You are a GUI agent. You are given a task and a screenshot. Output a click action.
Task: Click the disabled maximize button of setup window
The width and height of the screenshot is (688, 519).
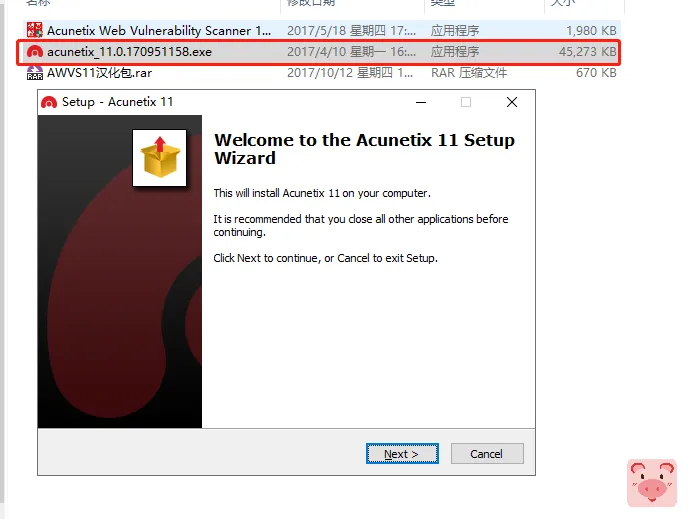(x=466, y=102)
